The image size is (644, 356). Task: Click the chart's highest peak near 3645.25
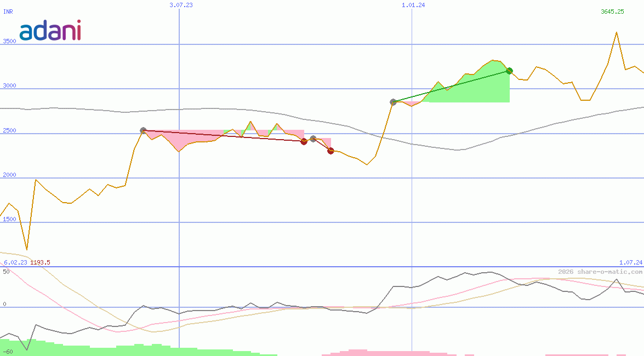pos(616,33)
